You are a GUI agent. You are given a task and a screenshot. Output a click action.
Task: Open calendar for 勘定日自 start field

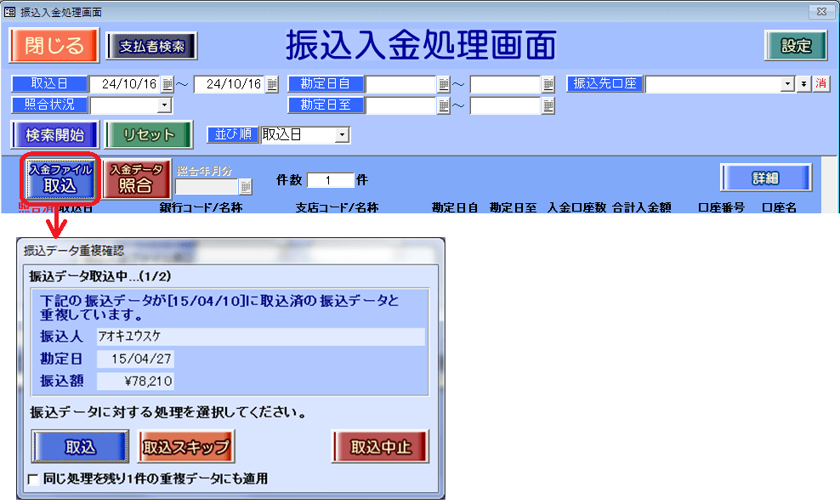[x=444, y=84]
